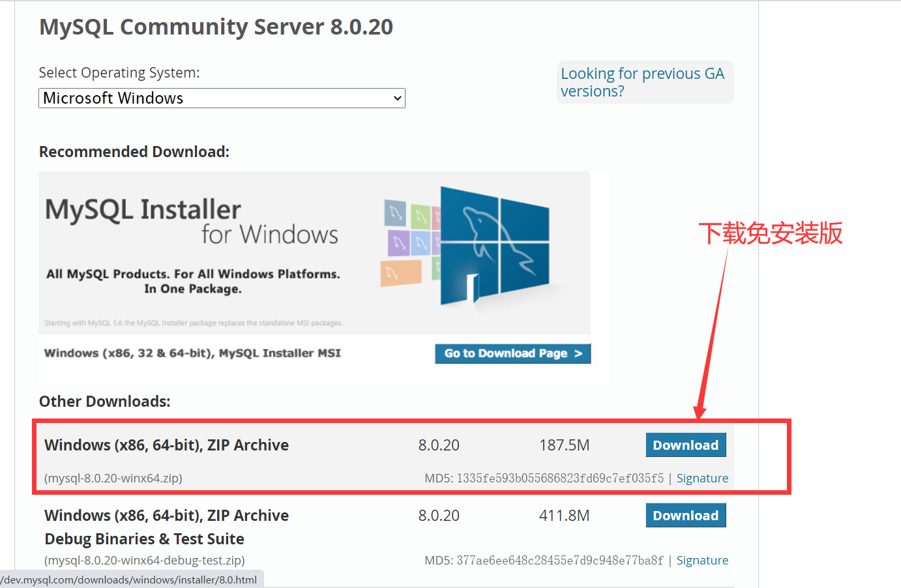Click the MySQL Community Server 8.0.20 heading
The image size is (901, 588).
pos(216,27)
